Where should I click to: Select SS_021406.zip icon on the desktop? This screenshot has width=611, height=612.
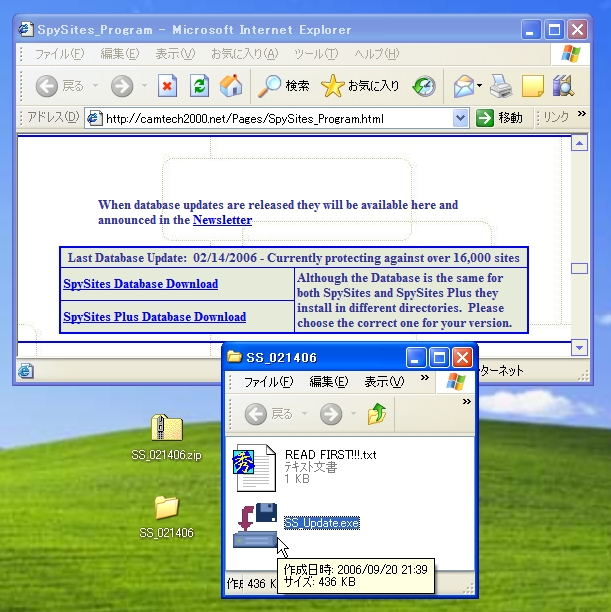(167, 427)
